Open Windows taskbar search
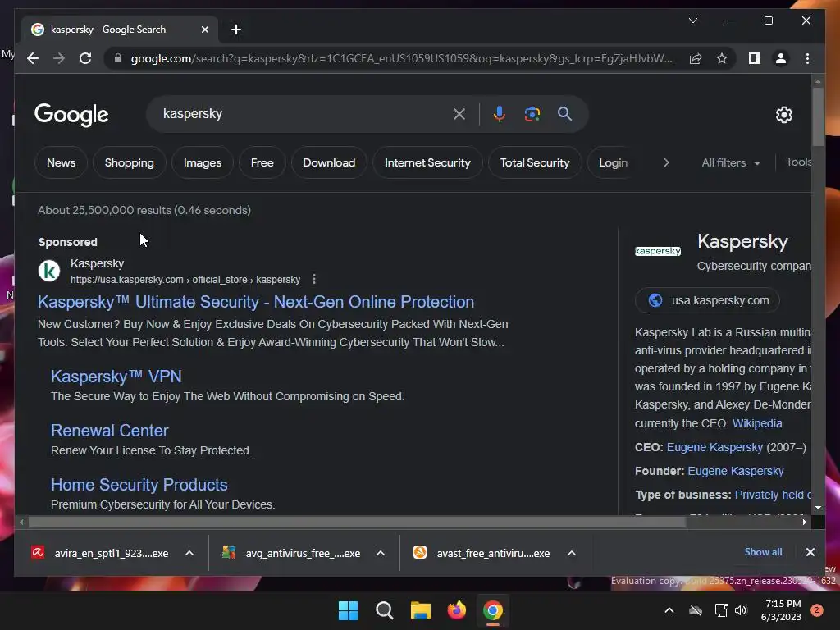This screenshot has width=840, height=630. (384, 610)
